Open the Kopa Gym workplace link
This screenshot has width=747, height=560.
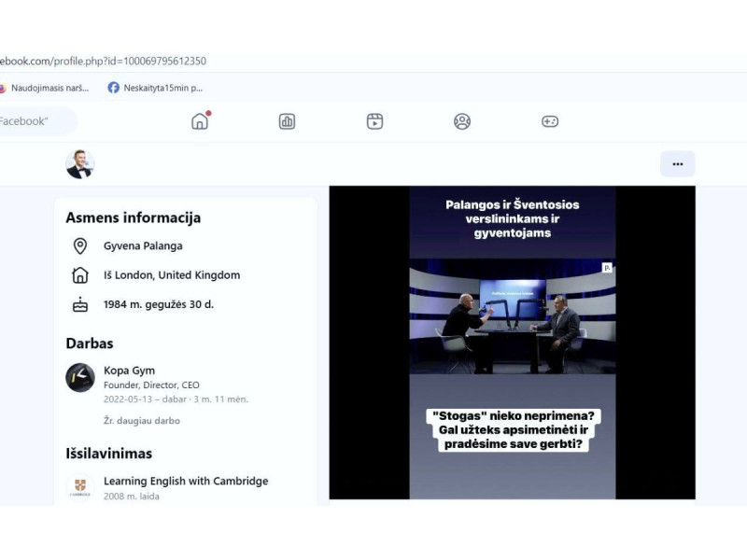point(129,370)
